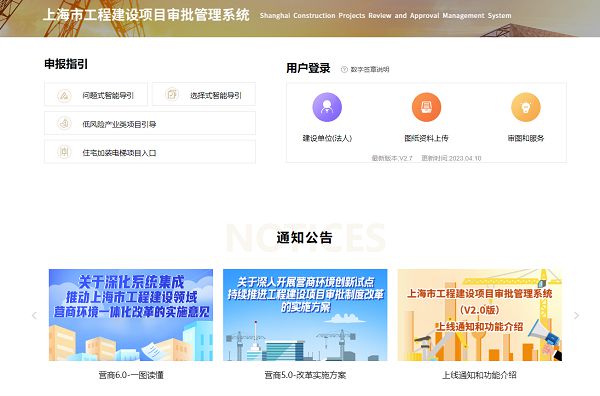The width and height of the screenshot is (600, 396).
Task: Click the 问题式智能导引 triangle icon
Action: (64, 95)
